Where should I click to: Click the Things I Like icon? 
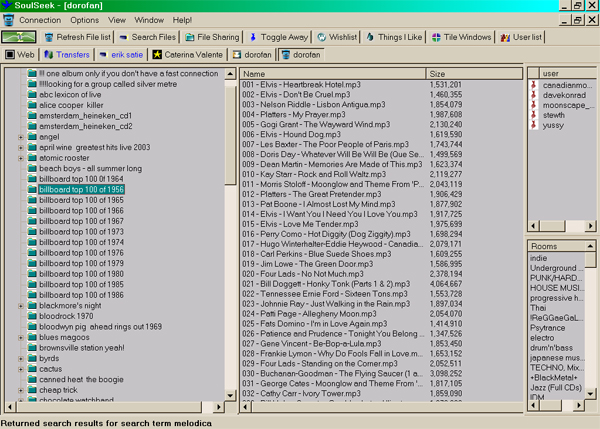tap(370, 37)
